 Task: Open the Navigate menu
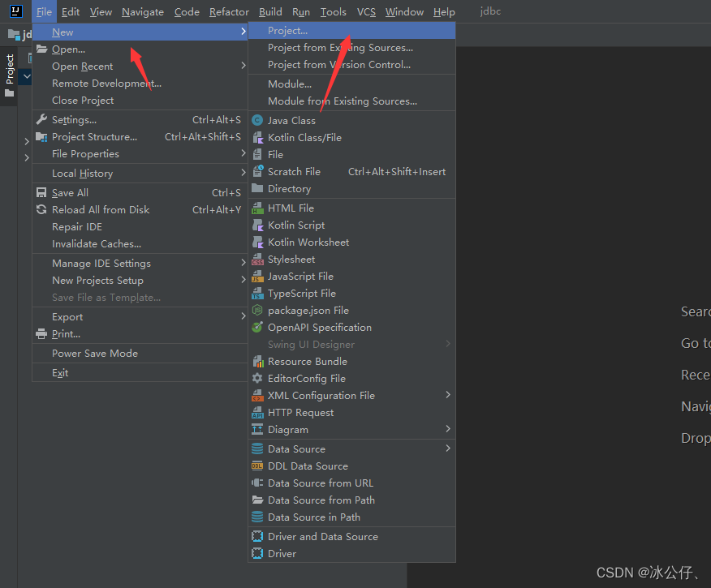tap(143, 12)
